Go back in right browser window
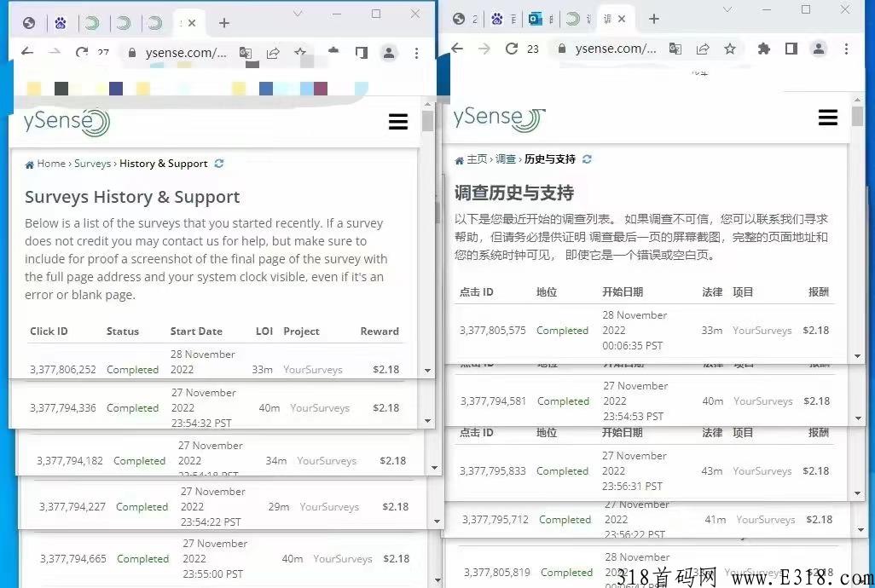The image size is (875, 588). point(457,49)
